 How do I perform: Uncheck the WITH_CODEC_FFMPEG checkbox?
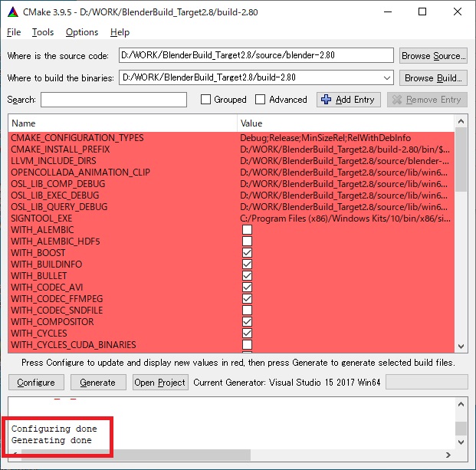[247, 299]
